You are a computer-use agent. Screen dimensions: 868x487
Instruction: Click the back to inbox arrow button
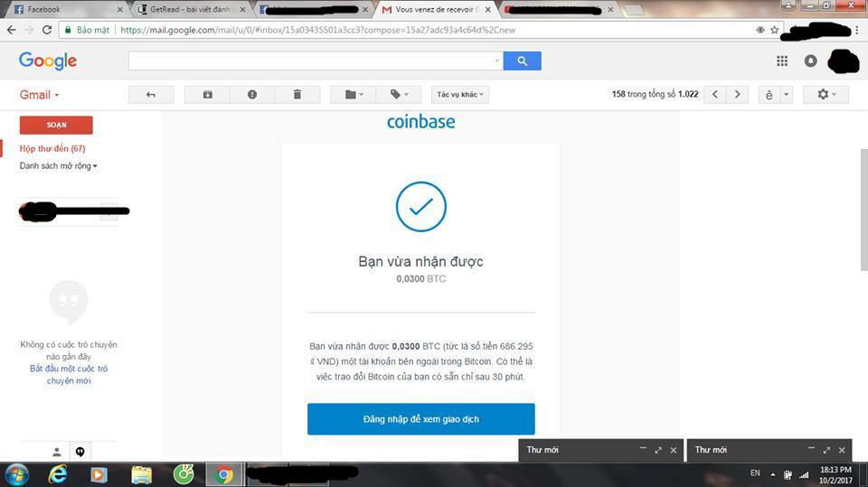point(151,95)
